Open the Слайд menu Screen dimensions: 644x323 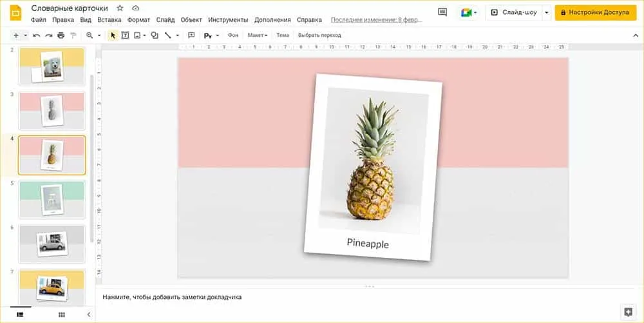pyautogui.click(x=166, y=20)
